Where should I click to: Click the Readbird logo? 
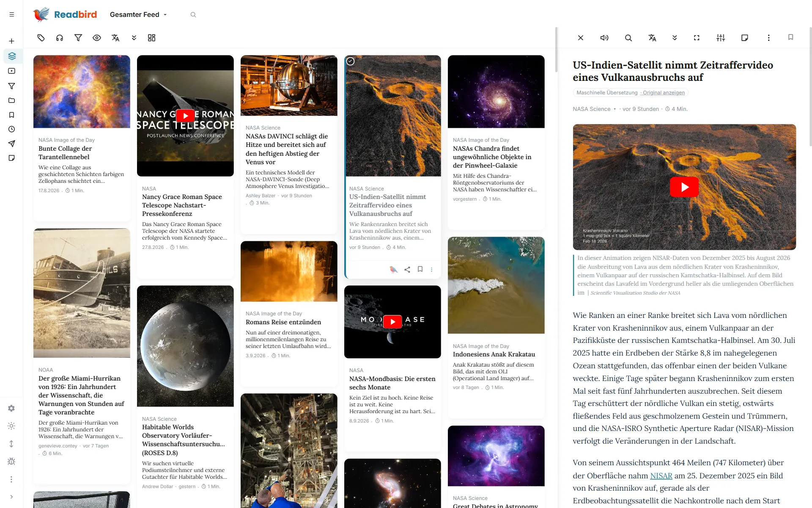(x=65, y=14)
